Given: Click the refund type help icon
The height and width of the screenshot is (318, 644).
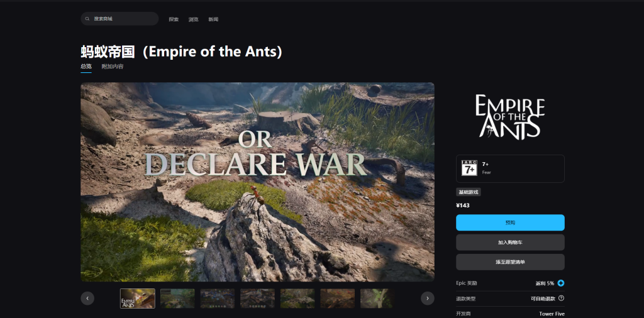Looking at the screenshot, I should coord(561,299).
